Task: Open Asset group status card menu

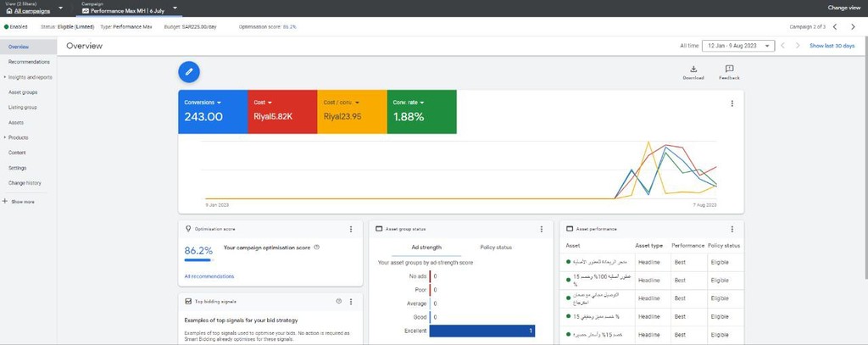Action: [x=541, y=229]
